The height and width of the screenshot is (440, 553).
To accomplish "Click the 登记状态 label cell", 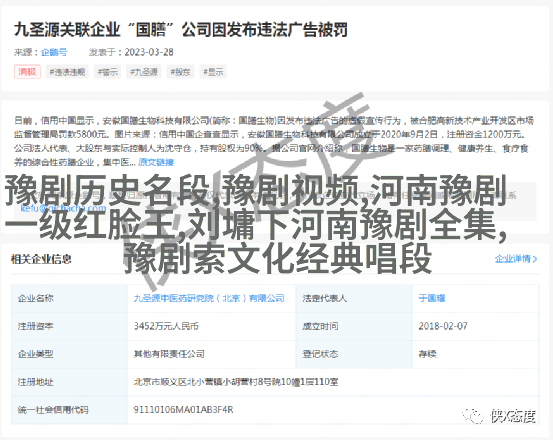I will point(354,354).
